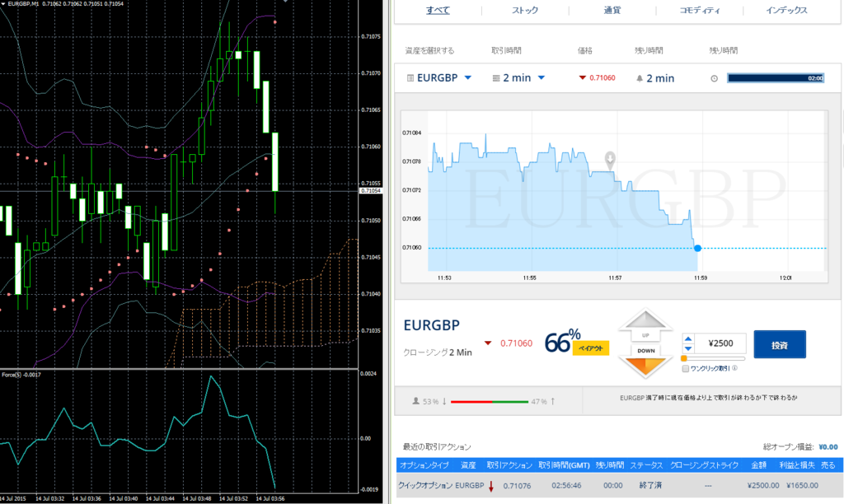Open the インデックス tab
The image size is (844, 504).
[x=786, y=10]
